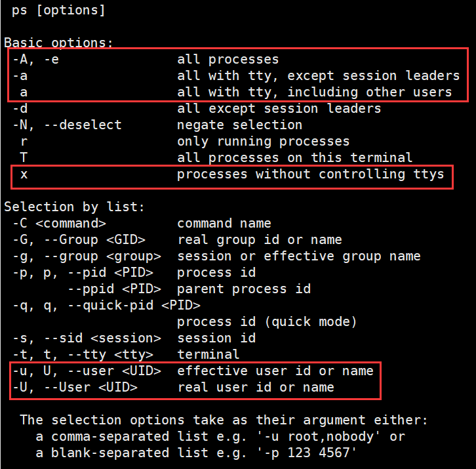Image resolution: width=476 pixels, height=469 pixels.
Task: Click the '-q, q, --quick-pid <PID>' option
Action: coord(107,305)
